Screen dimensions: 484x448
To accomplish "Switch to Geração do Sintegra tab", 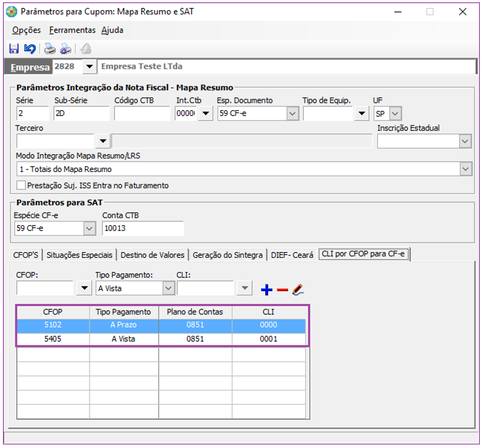I will 228,255.
